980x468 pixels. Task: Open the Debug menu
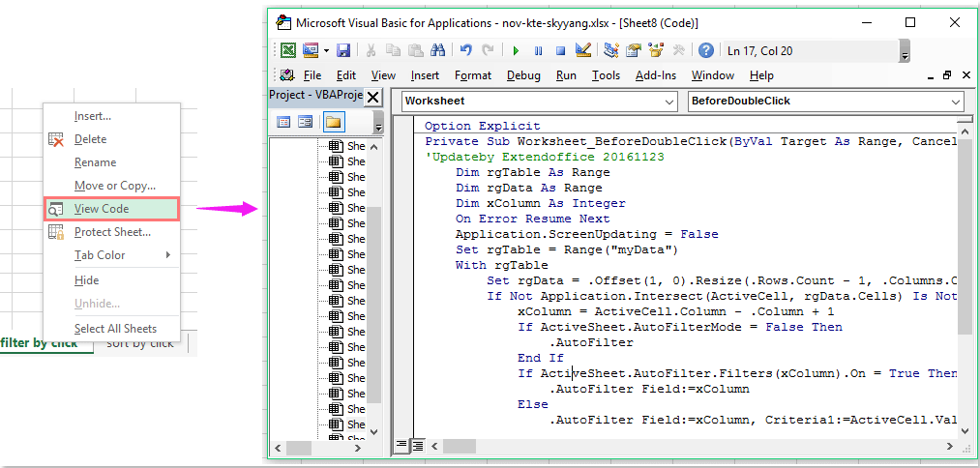tap(523, 75)
